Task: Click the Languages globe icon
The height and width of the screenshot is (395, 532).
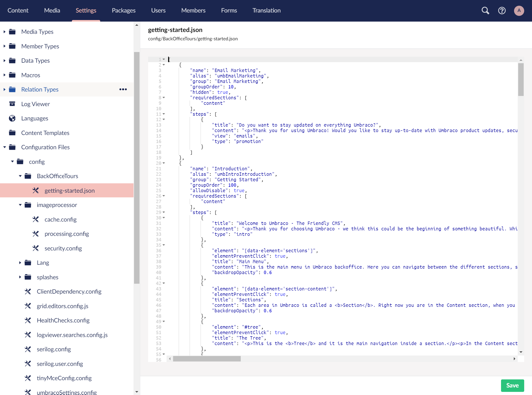Action: pyautogui.click(x=12, y=118)
